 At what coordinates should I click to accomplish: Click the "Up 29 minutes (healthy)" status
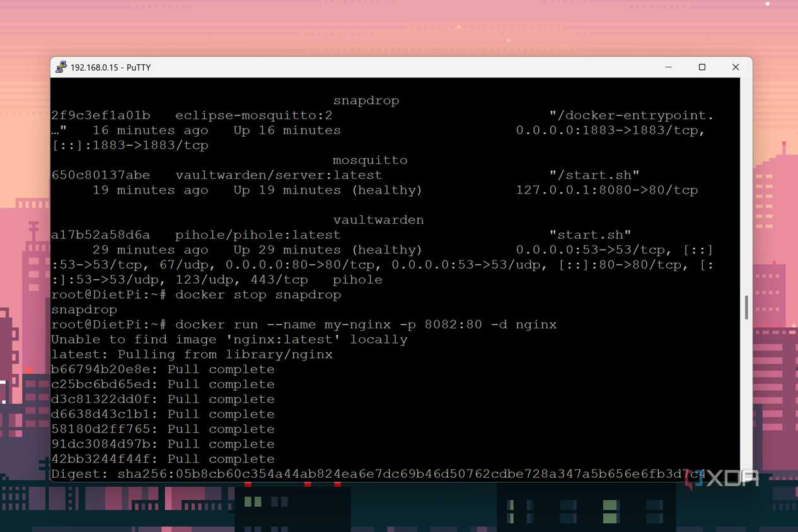click(328, 250)
